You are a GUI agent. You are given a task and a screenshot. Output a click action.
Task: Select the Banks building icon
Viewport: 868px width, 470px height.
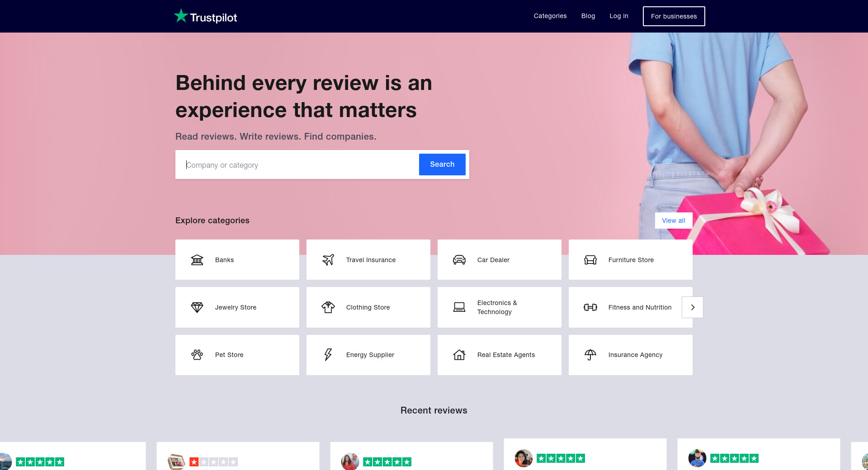coord(197,260)
